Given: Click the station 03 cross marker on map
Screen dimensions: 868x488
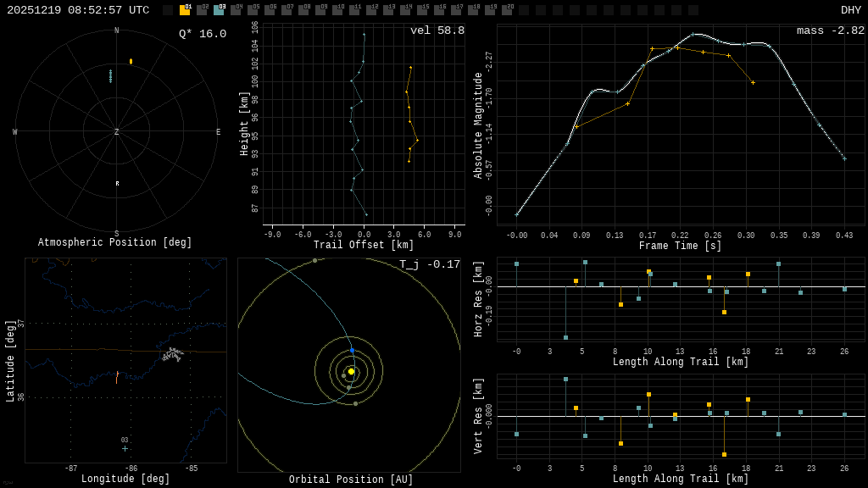Looking at the screenshot, I should point(125,448).
